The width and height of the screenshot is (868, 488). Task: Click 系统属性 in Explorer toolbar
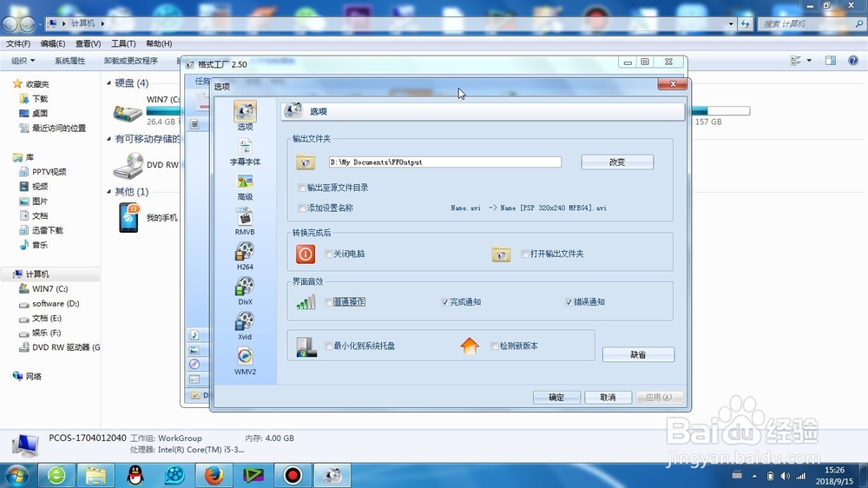point(69,61)
